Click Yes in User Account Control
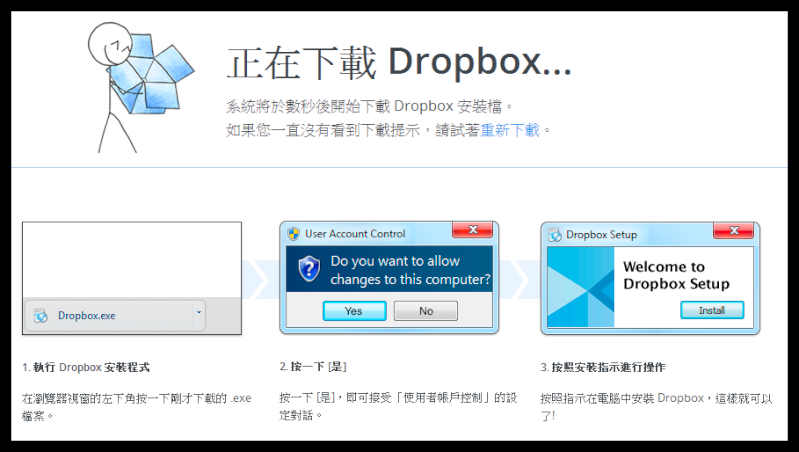Image resolution: width=799 pixels, height=452 pixels. (x=354, y=311)
